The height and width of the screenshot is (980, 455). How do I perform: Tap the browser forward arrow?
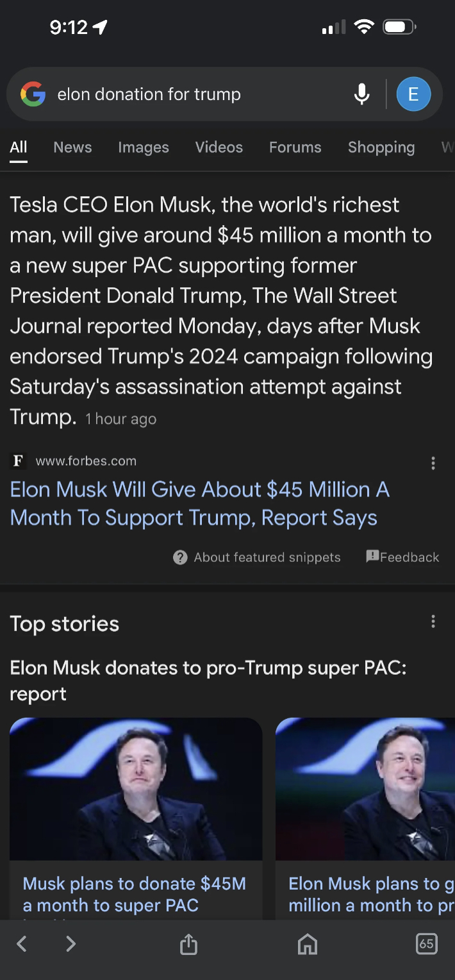(71, 943)
